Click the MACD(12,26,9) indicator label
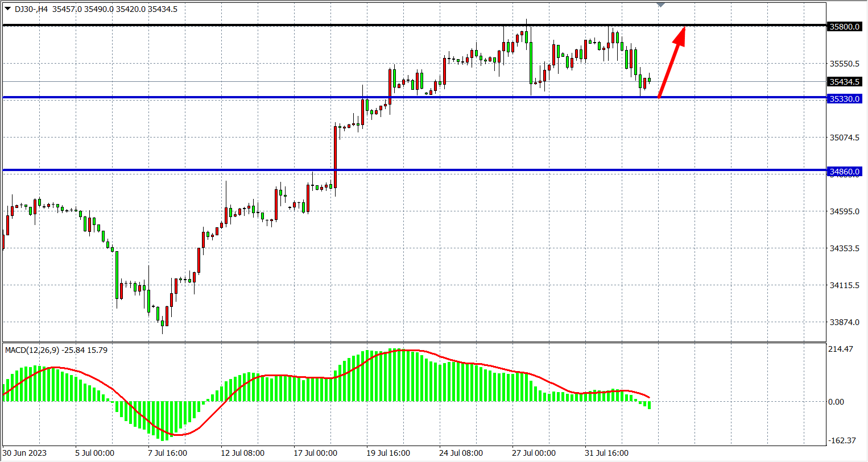The image size is (868, 462). 32,350
